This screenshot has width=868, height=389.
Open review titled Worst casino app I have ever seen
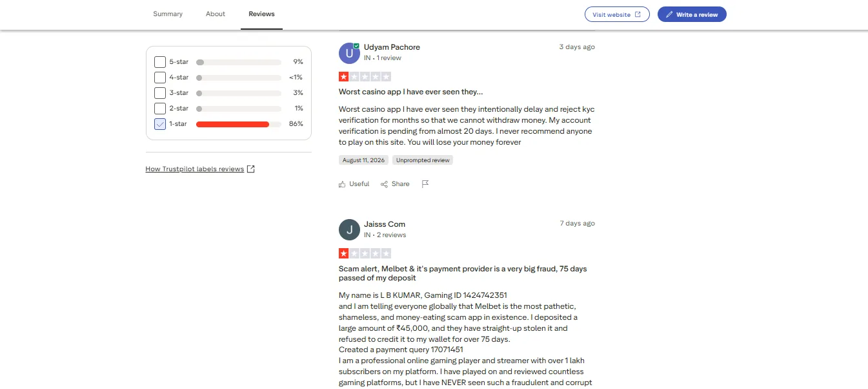point(411,92)
